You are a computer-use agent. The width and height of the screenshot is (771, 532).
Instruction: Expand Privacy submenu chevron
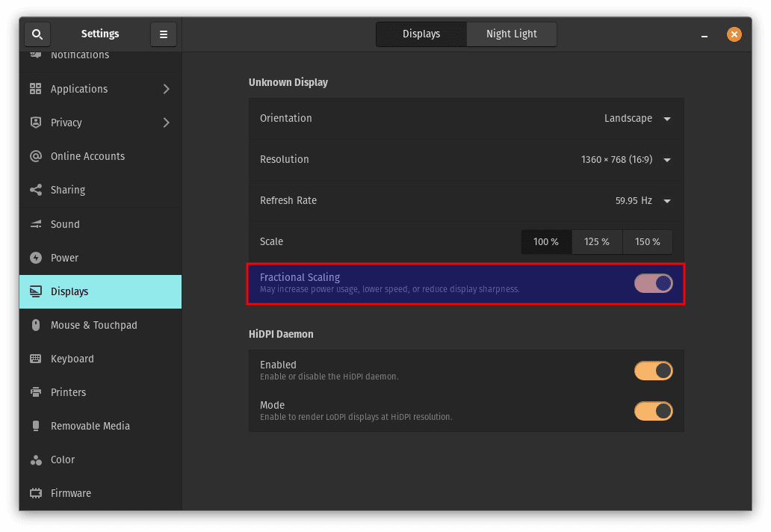click(x=166, y=123)
